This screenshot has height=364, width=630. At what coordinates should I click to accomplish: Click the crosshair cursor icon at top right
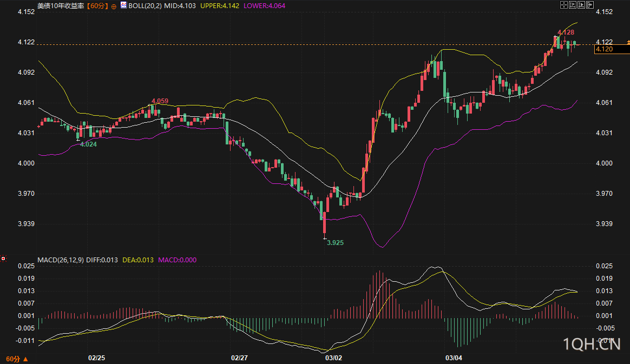(x=563, y=5)
